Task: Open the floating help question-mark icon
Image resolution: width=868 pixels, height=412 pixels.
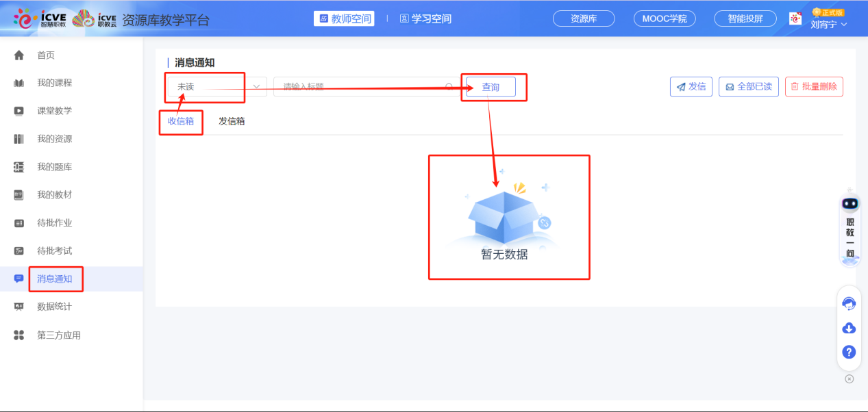Action: (x=848, y=352)
